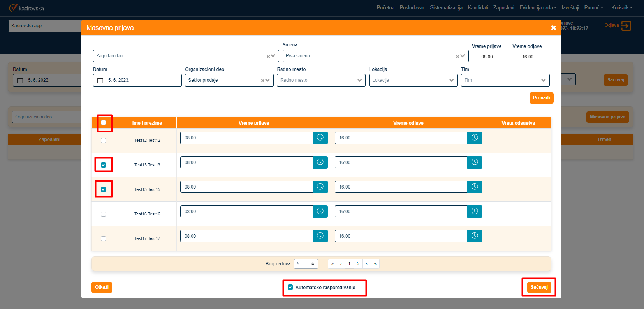This screenshot has width=644, height=309.
Task: Go to page 2 in pagination
Action: (x=358, y=264)
